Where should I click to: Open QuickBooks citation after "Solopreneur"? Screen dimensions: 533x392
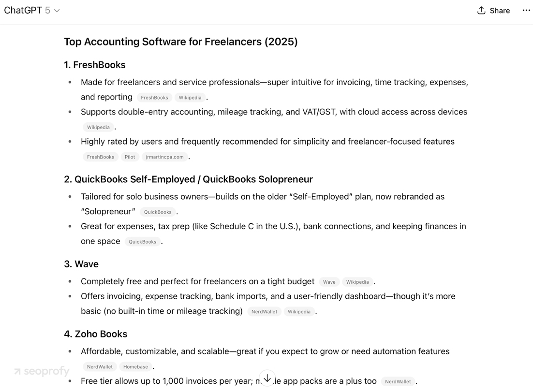pyautogui.click(x=158, y=212)
